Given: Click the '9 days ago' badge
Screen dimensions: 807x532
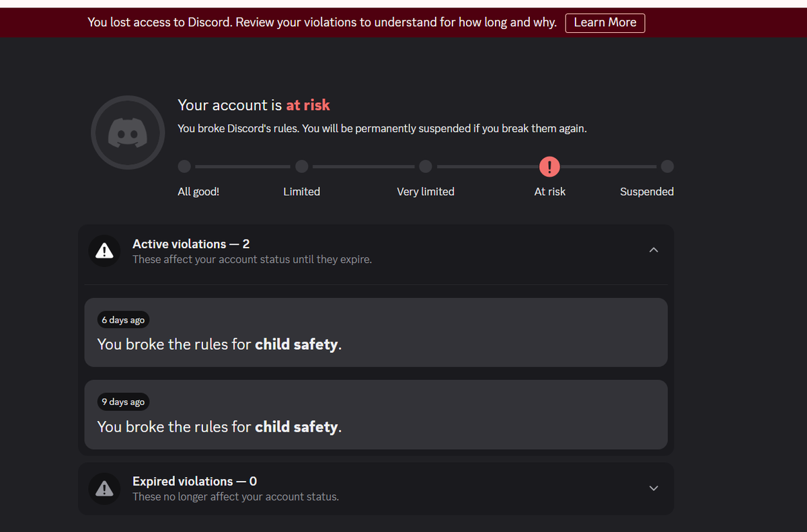Looking at the screenshot, I should click(123, 402).
